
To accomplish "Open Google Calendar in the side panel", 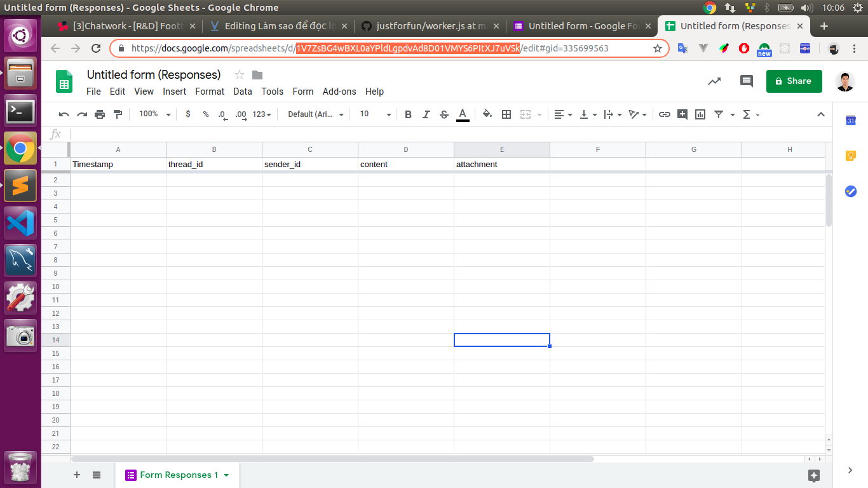I will click(851, 121).
